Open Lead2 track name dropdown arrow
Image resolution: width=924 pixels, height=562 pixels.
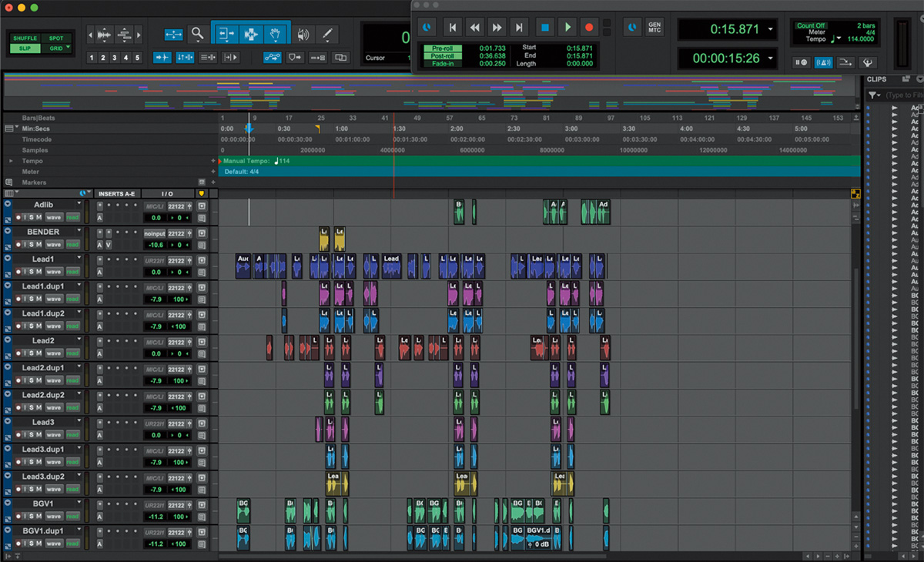click(x=79, y=340)
